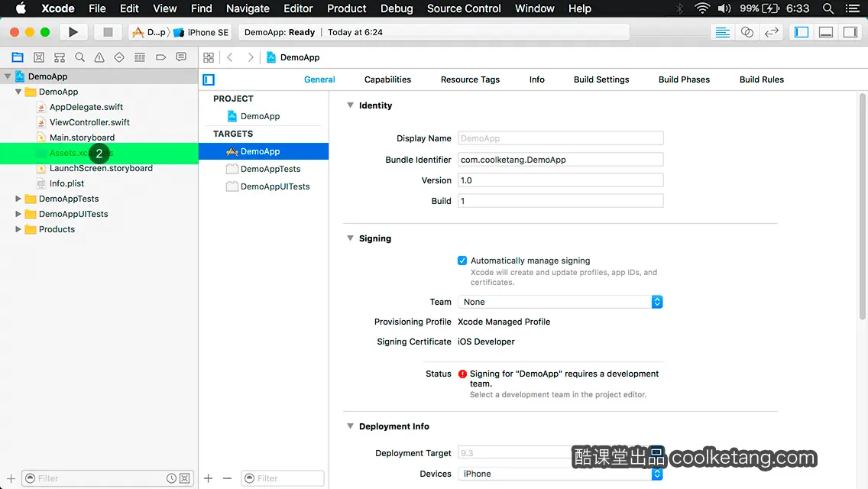Open the breakpoint navigator

pyautogui.click(x=160, y=57)
